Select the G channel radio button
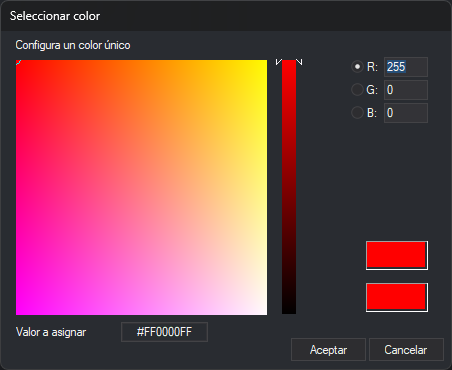This screenshot has width=452, height=370. pyautogui.click(x=357, y=90)
